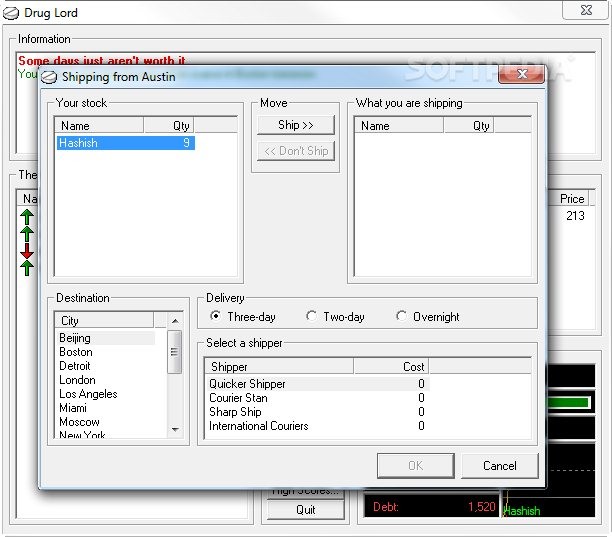Click the Ship >> button
612x537 pixels.
(x=296, y=125)
